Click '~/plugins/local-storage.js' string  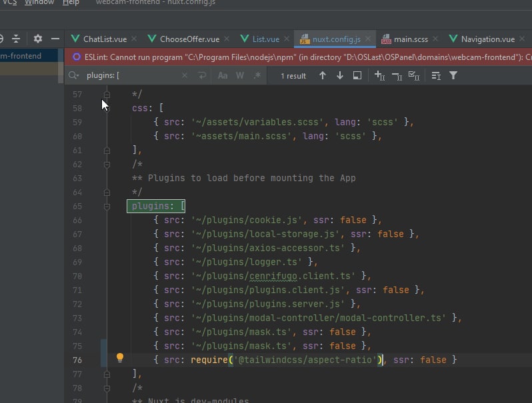(x=265, y=234)
